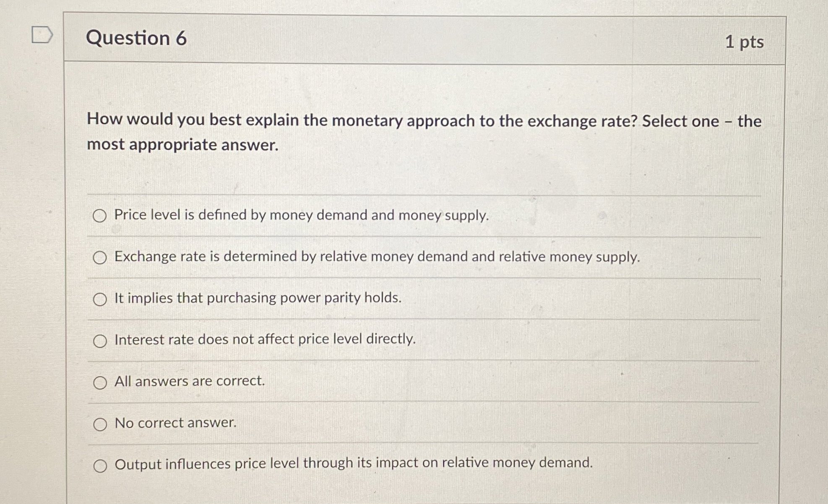Choose 'It implies that purchasing power parity holds'
The width and height of the screenshot is (828, 504).
(100, 299)
